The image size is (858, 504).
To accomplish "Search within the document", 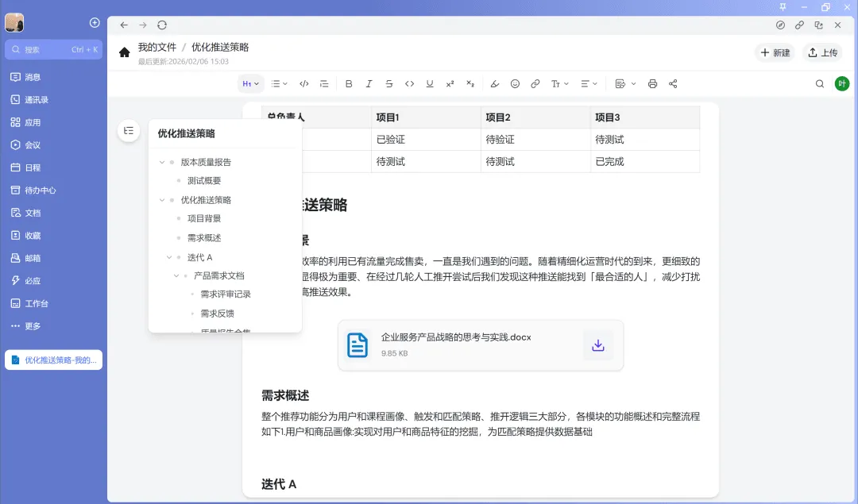I will (x=820, y=83).
